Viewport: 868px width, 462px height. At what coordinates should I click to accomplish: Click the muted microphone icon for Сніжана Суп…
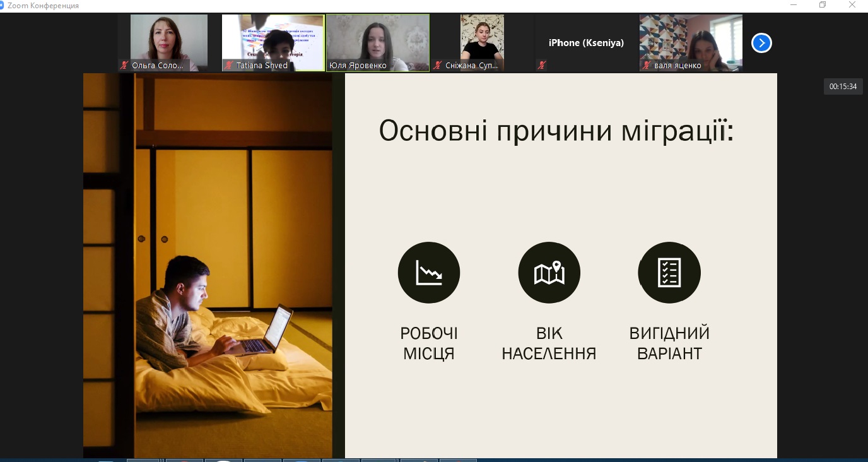[x=437, y=65]
